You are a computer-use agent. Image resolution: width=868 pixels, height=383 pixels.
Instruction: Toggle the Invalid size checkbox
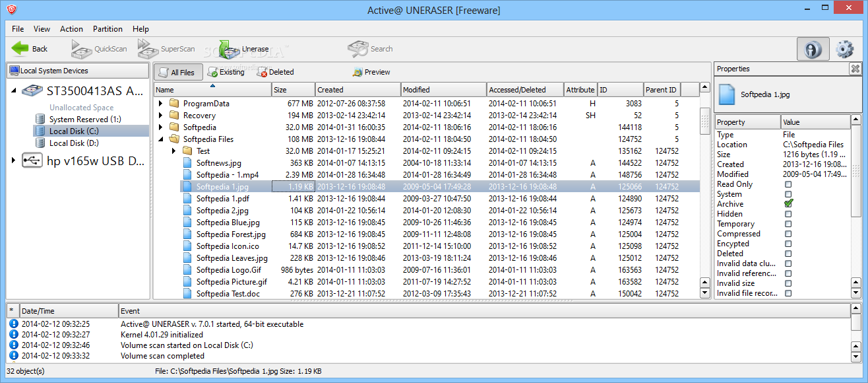(x=788, y=283)
